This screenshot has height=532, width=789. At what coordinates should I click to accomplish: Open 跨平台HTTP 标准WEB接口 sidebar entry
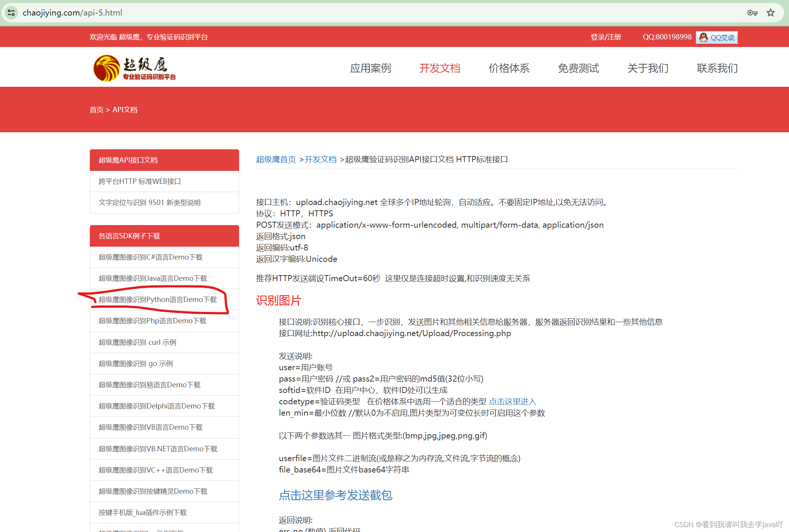(164, 182)
